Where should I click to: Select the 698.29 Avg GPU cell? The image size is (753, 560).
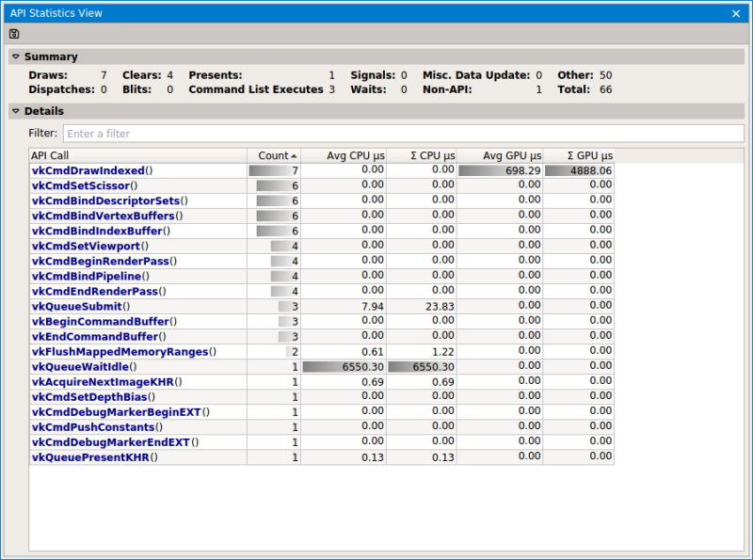(x=500, y=170)
